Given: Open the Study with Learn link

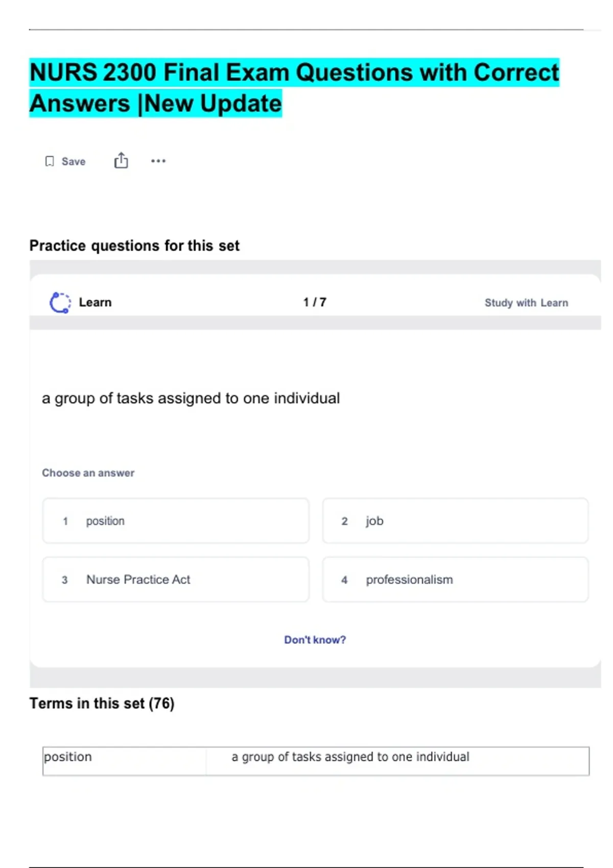Looking at the screenshot, I should 526,303.
